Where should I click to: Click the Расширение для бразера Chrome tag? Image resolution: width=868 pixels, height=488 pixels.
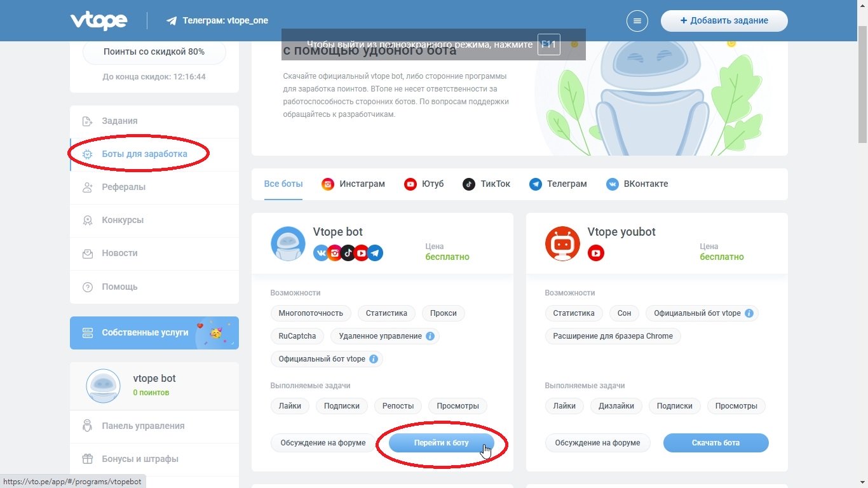(613, 336)
